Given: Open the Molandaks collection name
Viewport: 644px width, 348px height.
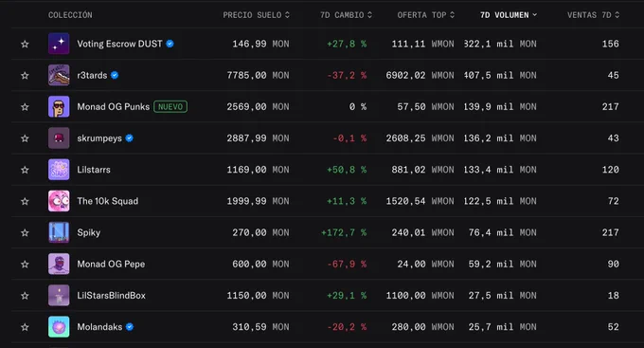Looking at the screenshot, I should pos(99,327).
